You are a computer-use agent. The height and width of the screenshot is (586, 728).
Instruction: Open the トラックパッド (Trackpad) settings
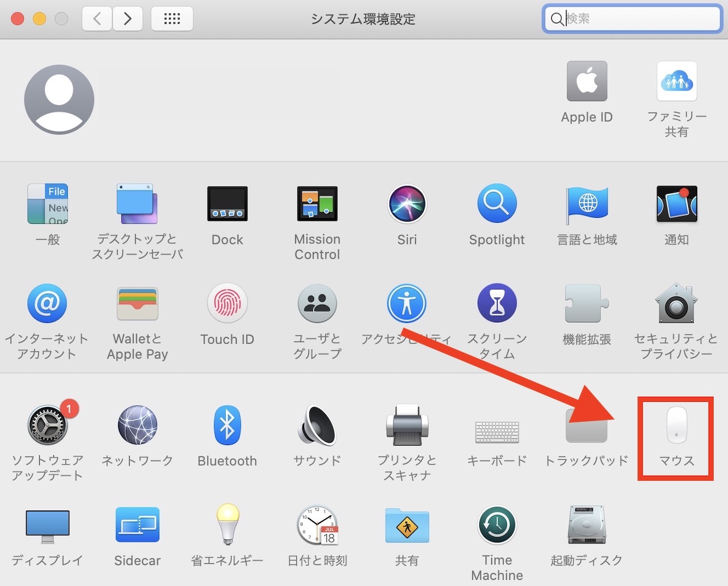coord(586,425)
